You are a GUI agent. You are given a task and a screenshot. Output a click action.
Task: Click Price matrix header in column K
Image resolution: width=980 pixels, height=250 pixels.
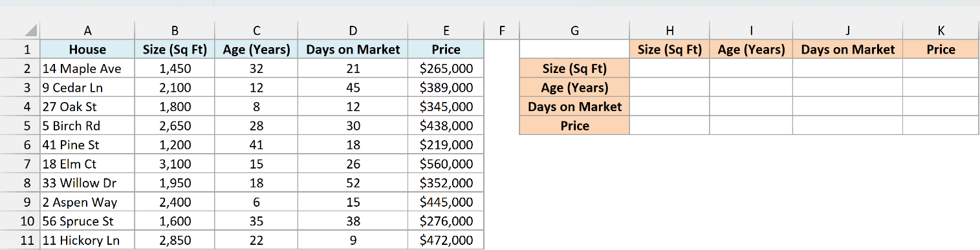(x=941, y=49)
